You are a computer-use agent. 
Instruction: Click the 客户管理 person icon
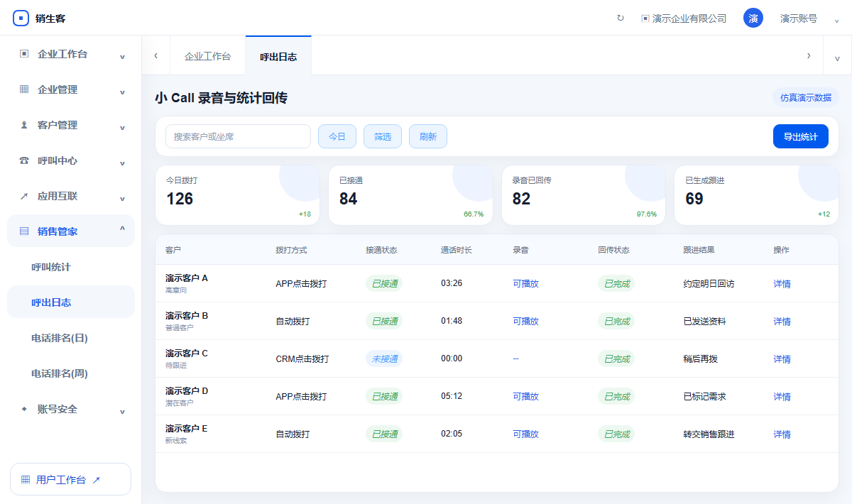pyautogui.click(x=24, y=125)
